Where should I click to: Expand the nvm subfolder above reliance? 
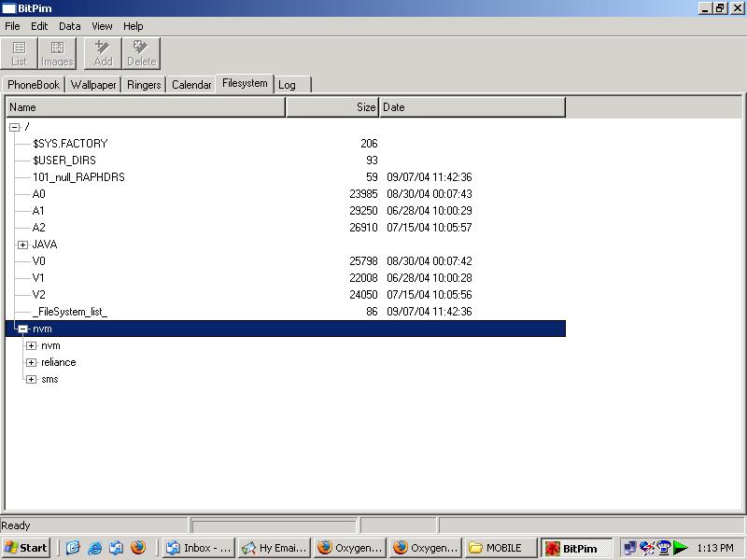pos(32,345)
